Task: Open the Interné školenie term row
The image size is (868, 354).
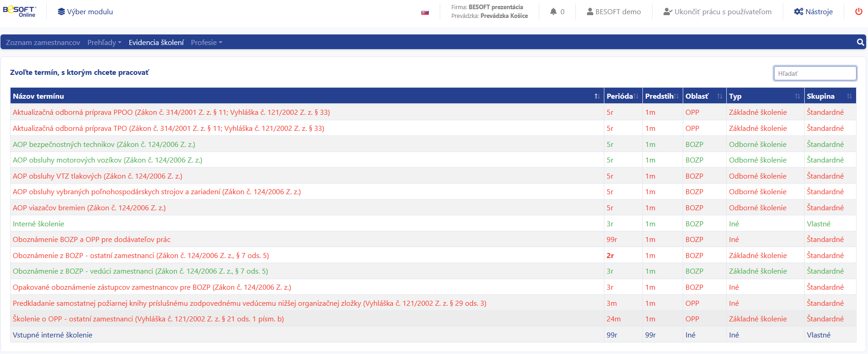Action: click(39, 224)
